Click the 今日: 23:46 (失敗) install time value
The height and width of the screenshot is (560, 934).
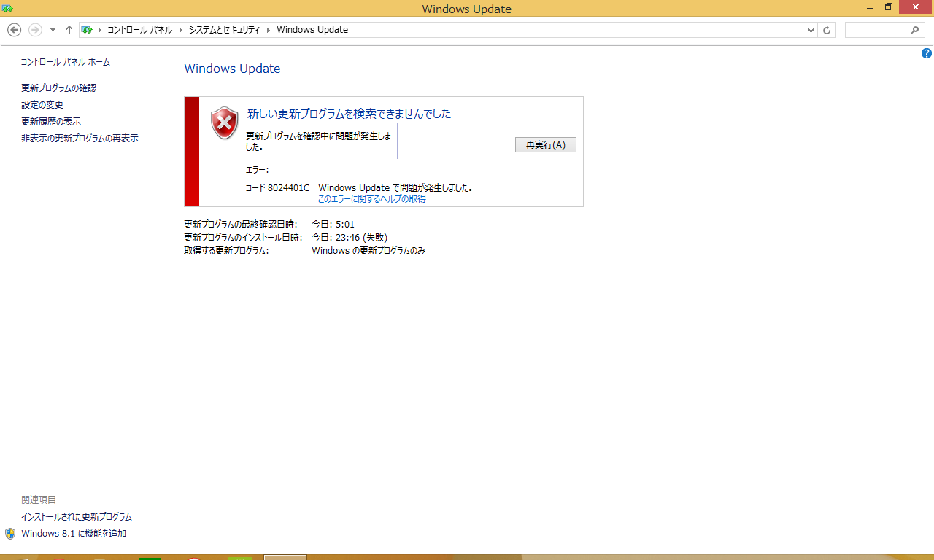click(x=350, y=237)
